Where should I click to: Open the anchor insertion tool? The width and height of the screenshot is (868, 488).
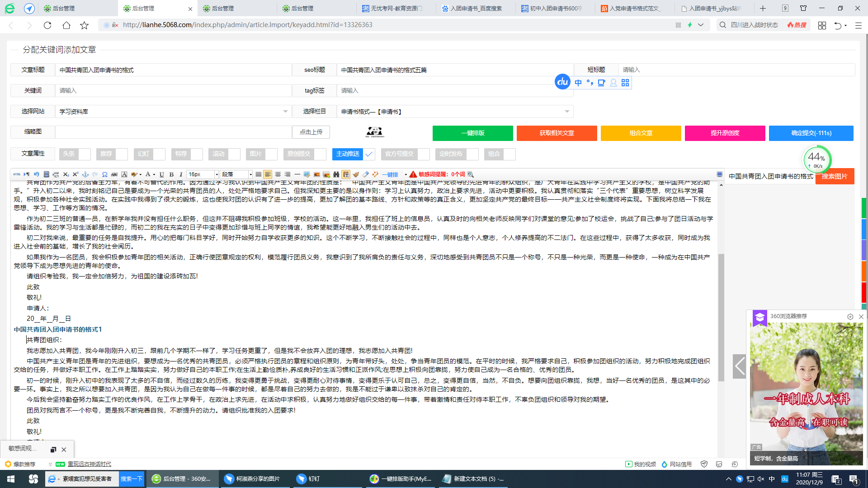click(85, 174)
